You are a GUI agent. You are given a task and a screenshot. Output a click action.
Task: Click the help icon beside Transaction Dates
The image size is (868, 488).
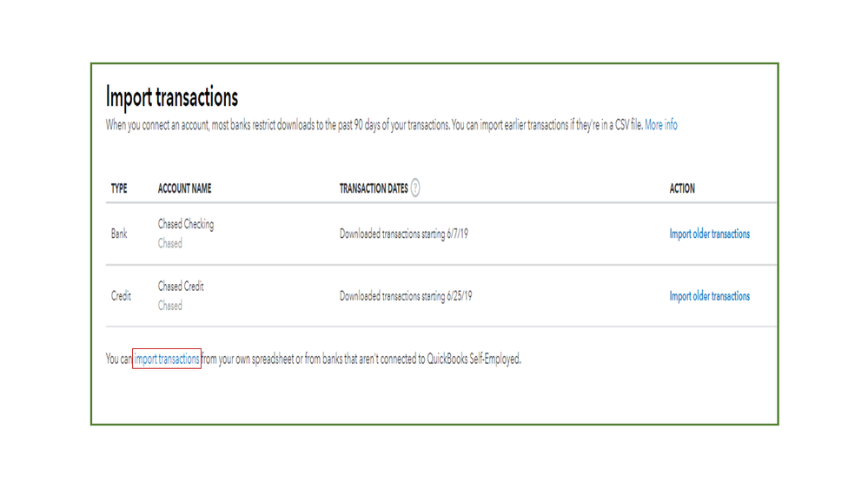[415, 188]
